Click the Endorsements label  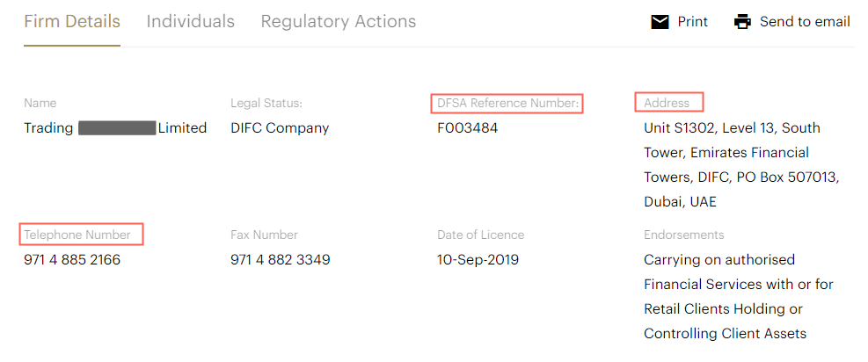click(x=684, y=235)
